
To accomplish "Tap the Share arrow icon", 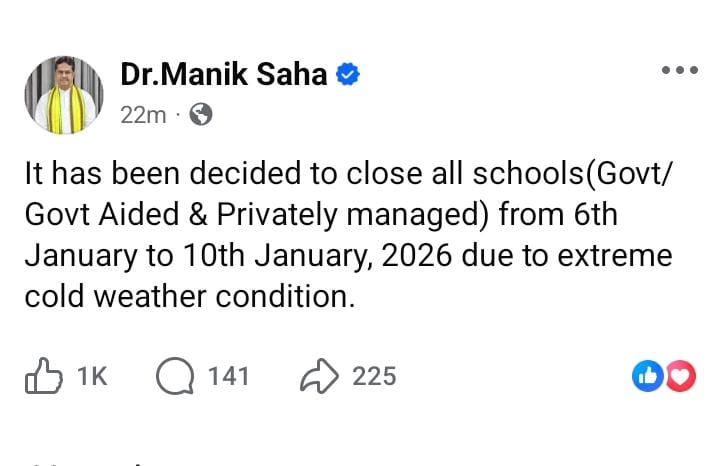I will [x=320, y=376].
